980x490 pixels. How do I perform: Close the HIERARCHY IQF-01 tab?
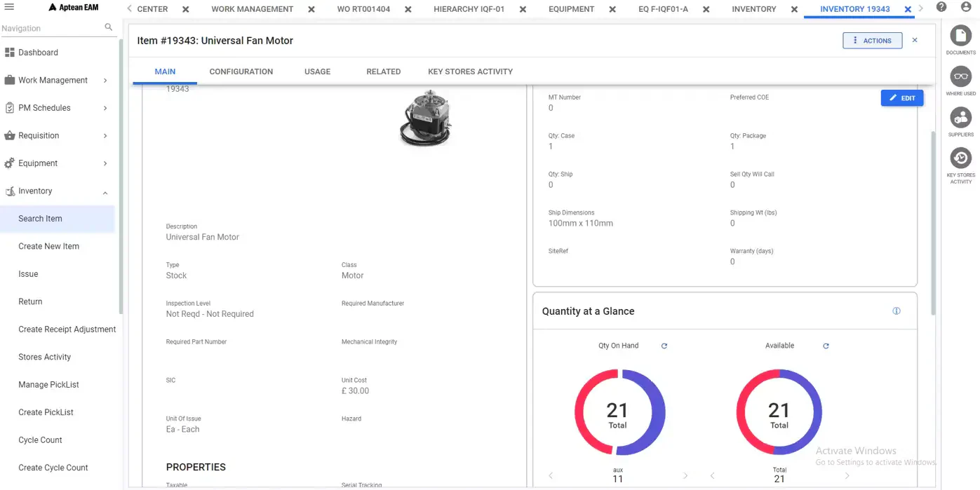pos(523,10)
